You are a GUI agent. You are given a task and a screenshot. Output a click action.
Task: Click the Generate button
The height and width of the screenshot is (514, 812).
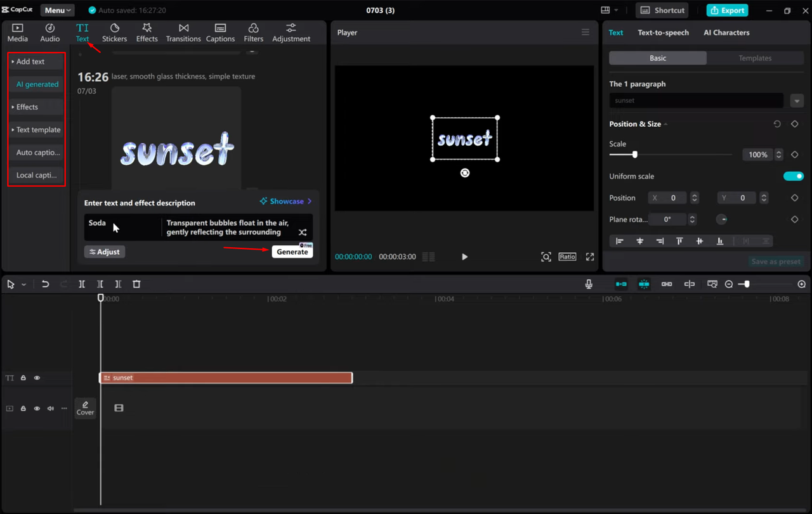pos(292,251)
